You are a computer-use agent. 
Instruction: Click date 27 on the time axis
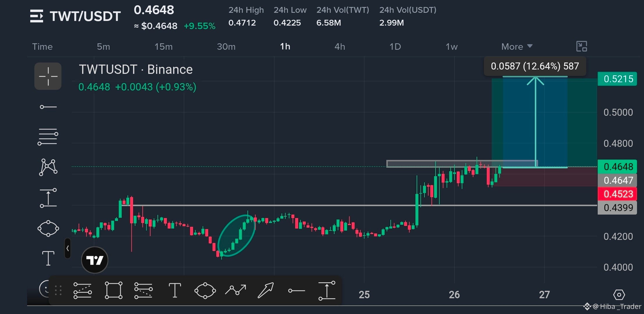tap(544, 295)
